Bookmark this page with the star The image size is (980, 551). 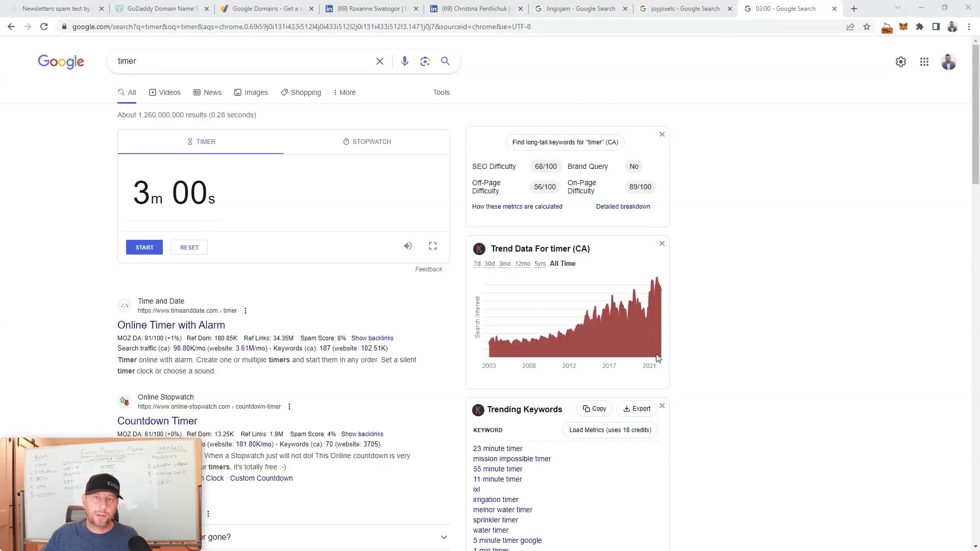coord(867,27)
